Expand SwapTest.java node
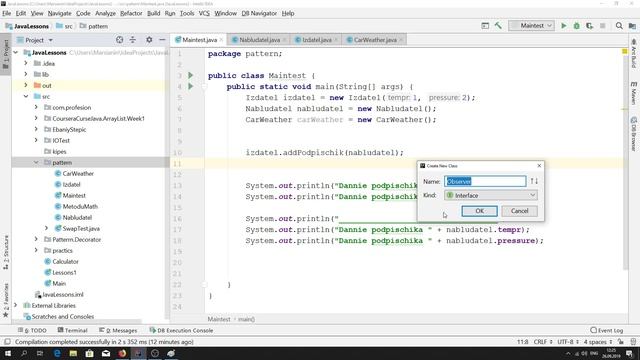 coord(46,229)
